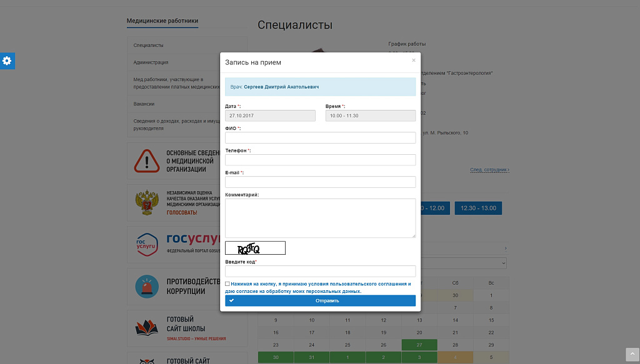Image resolution: width=640 pixels, height=364 pixels.
Task: Click the red siren icon for Противодействие коррупции
Action: 147,287
